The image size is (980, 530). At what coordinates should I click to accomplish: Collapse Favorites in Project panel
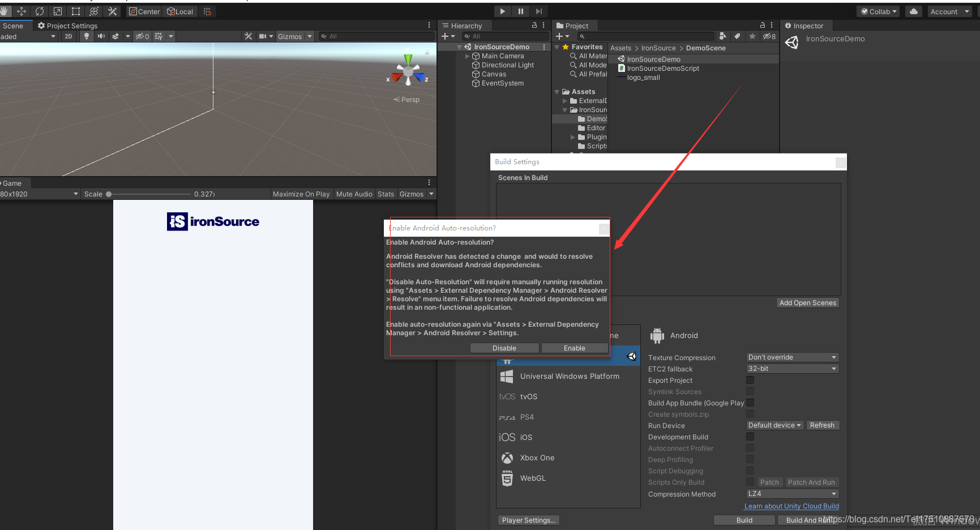(557, 47)
